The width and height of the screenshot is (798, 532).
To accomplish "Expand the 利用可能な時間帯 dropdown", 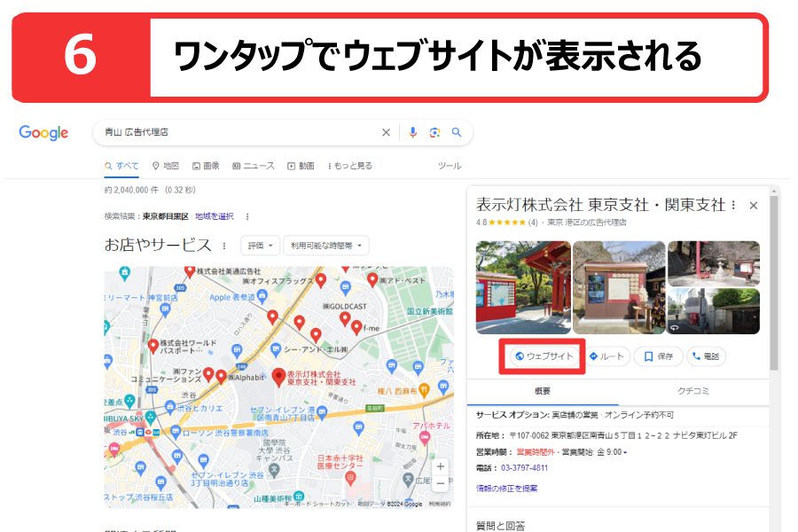I will [x=325, y=246].
